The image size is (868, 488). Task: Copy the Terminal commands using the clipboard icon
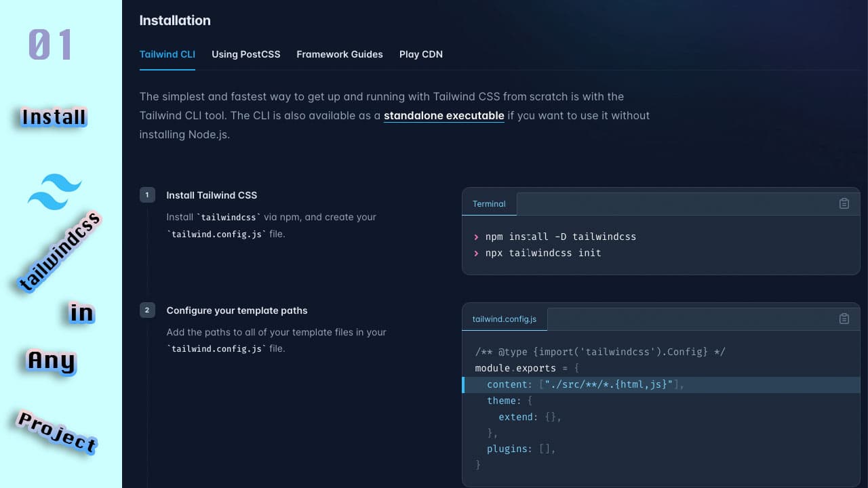click(844, 203)
